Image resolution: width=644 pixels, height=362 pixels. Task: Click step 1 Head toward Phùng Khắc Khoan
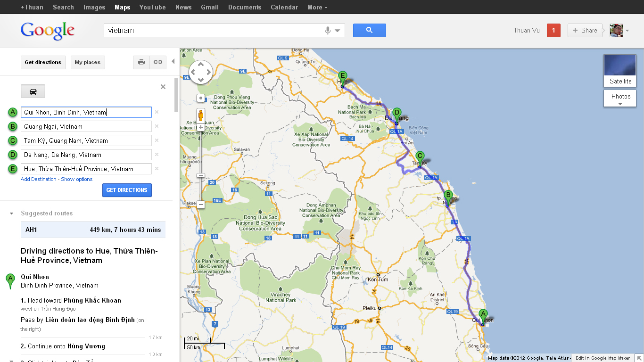pos(71,300)
